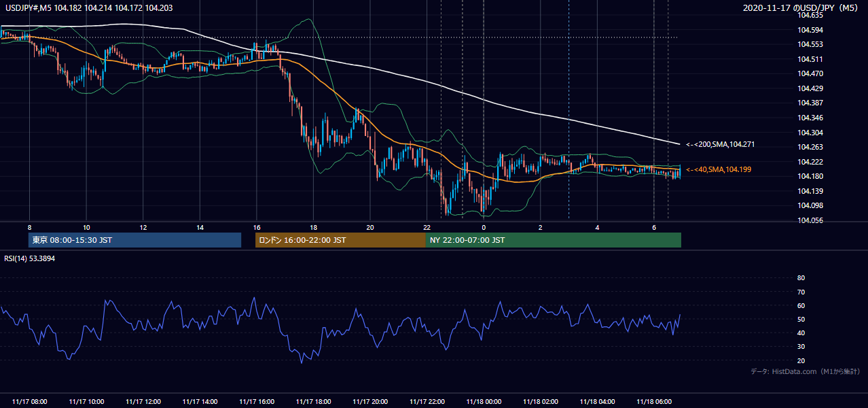868x408 pixels.
Task: Click the 104.635 price axis label
Action: [811, 15]
